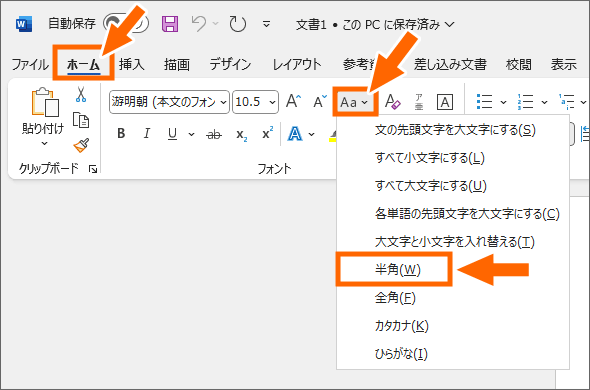
Task: Choose すべて大文字にする(U)
Action: 453,186
